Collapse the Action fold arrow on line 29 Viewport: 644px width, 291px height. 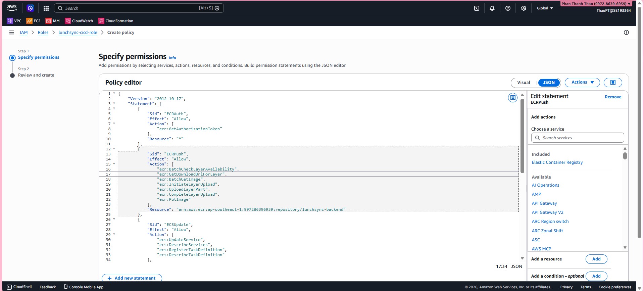[114, 234]
